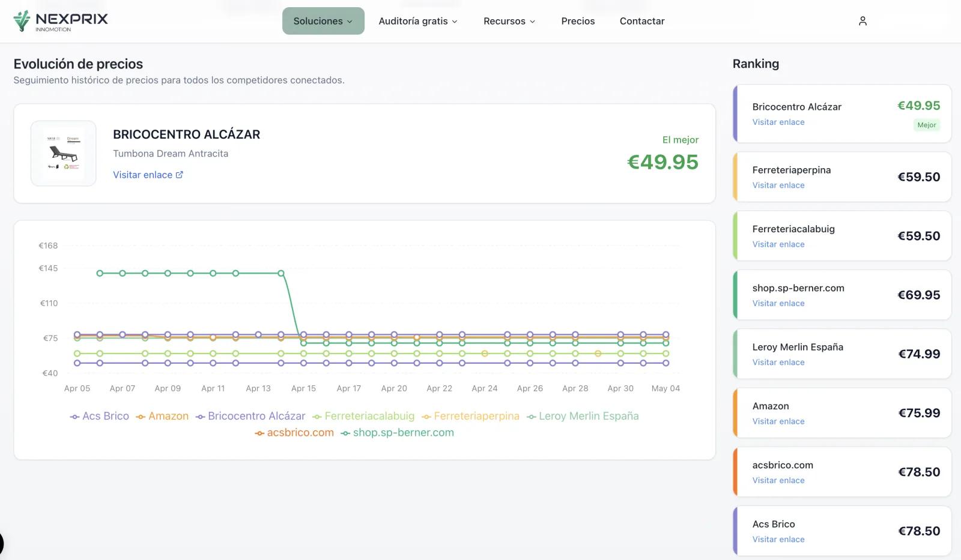This screenshot has width=961, height=560.
Task: Visit link under Acs Brico ranking
Action: coord(778,539)
